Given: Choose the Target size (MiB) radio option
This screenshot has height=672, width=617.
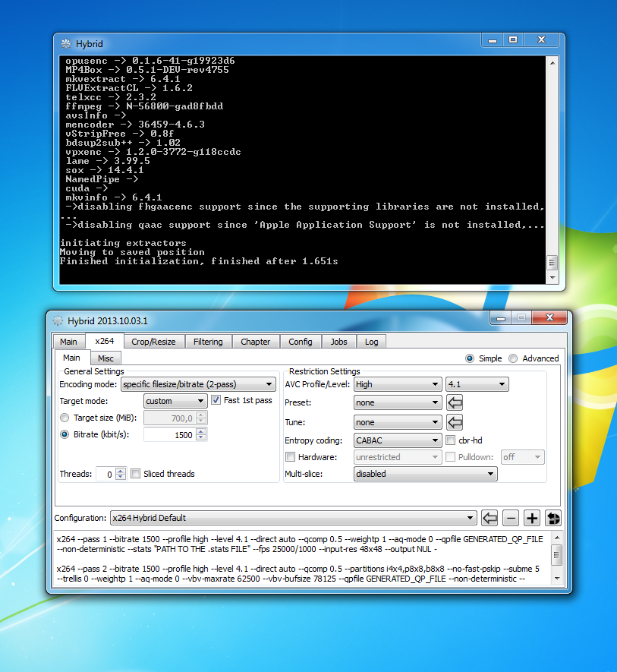Looking at the screenshot, I should [x=65, y=418].
